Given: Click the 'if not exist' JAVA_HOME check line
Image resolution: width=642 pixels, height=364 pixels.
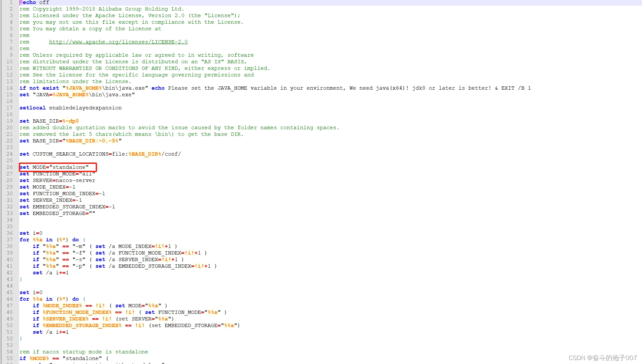Looking at the screenshot, I should click(275, 88).
